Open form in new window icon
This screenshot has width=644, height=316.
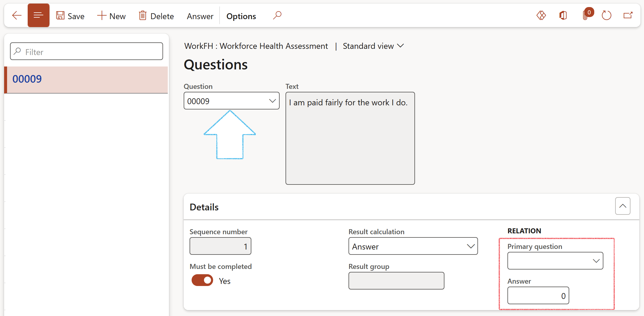tap(628, 15)
